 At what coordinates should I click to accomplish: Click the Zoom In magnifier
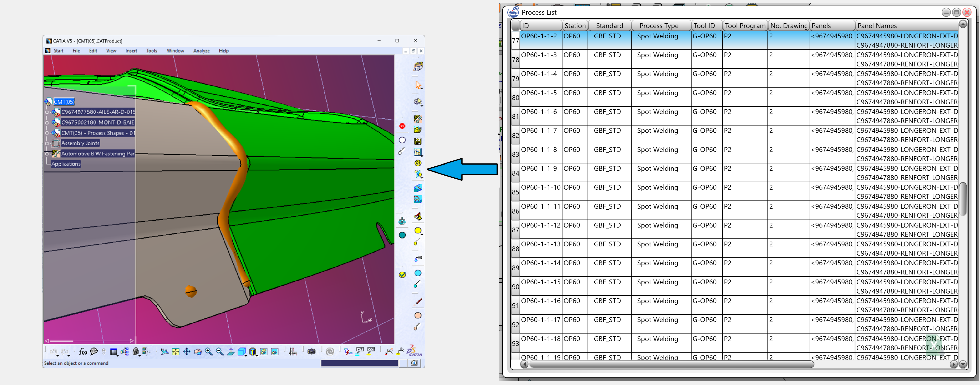click(x=209, y=351)
